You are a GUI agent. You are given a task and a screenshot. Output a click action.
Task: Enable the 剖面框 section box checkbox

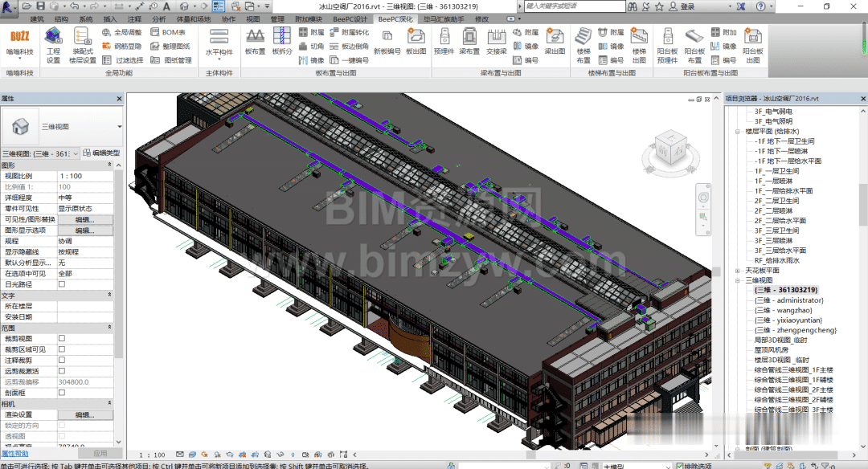(62, 393)
